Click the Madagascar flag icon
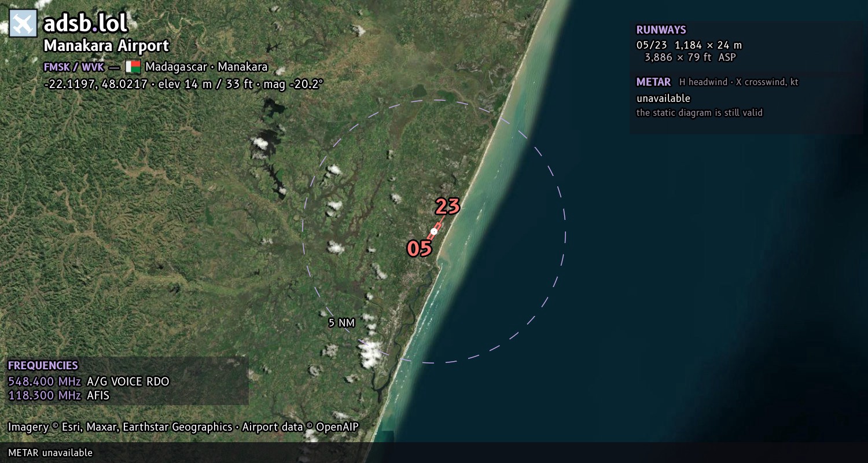The width and height of the screenshot is (868, 463). tap(133, 67)
